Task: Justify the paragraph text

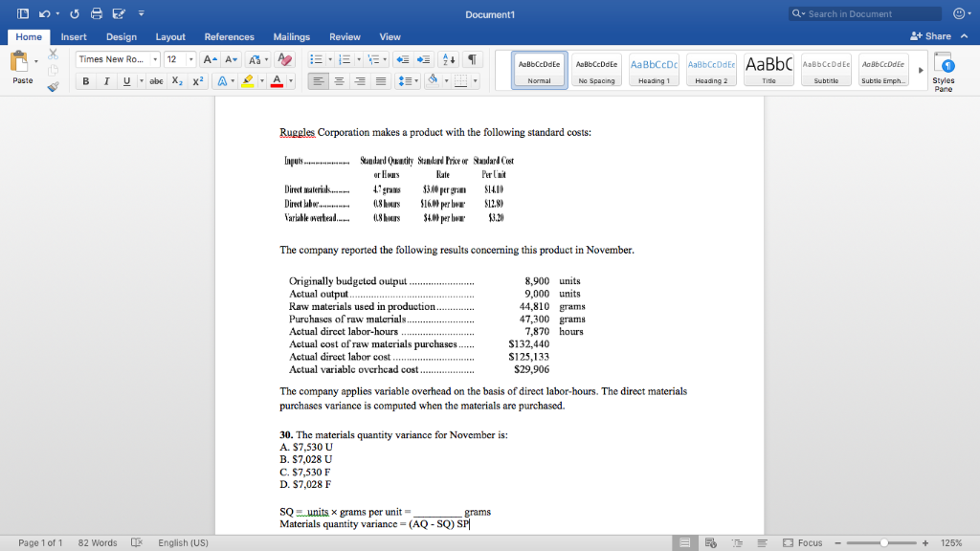Action: coord(380,81)
